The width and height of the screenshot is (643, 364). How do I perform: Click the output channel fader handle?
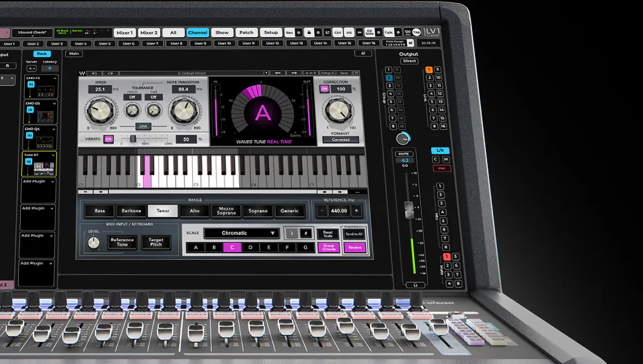[409, 209]
